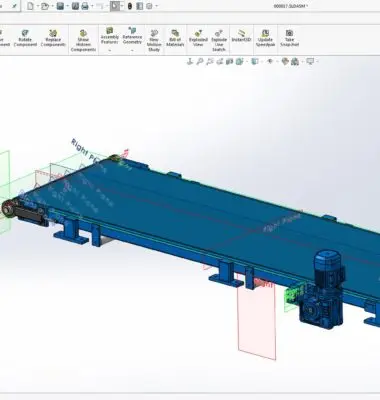
Task: Click the greyed Undo icon
Action: (x=99, y=6)
